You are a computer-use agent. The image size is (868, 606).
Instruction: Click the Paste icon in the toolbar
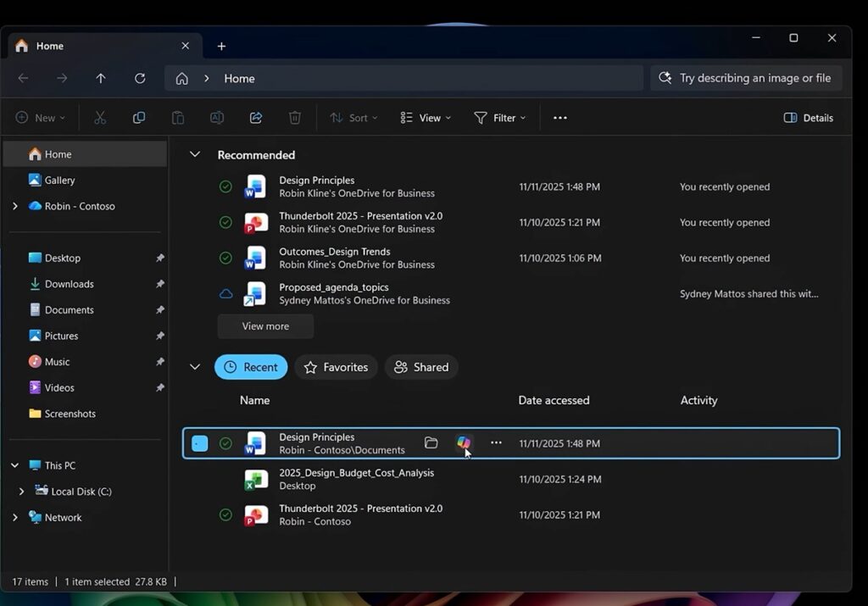point(177,117)
